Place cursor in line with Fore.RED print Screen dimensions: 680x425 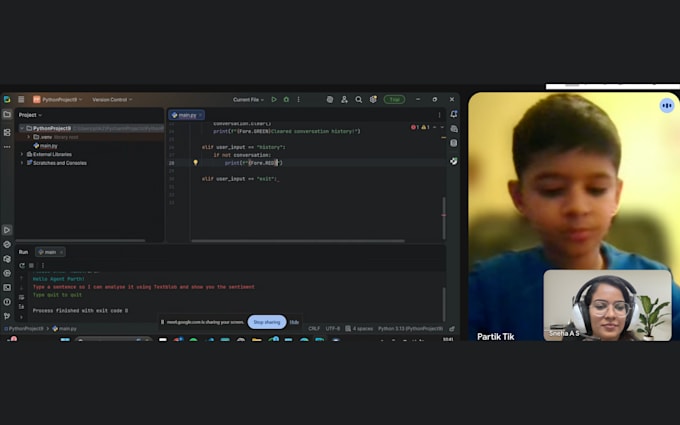tap(253, 163)
